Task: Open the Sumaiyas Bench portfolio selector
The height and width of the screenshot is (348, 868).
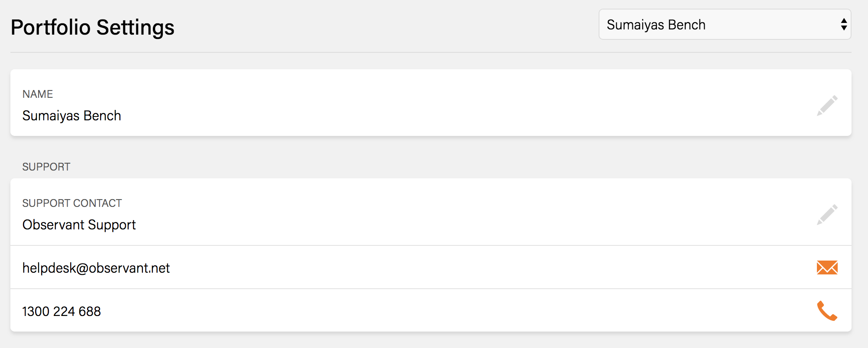Action: (x=719, y=25)
